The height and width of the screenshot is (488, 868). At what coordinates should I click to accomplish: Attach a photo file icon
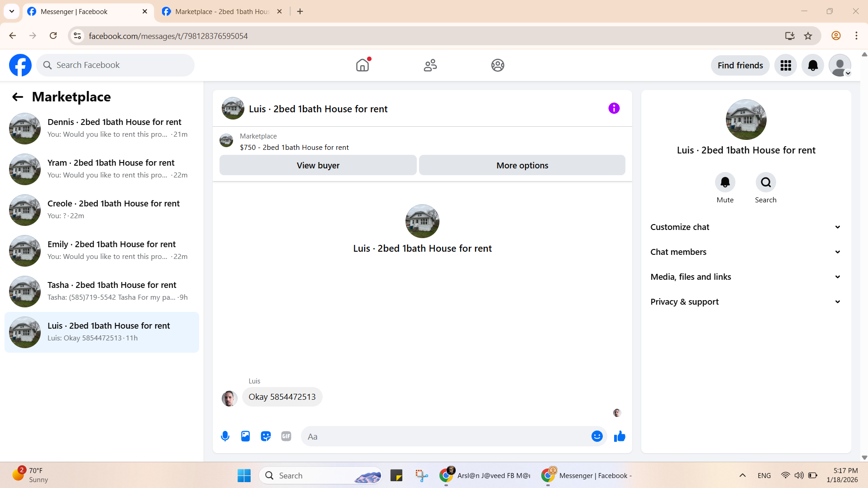click(x=245, y=436)
